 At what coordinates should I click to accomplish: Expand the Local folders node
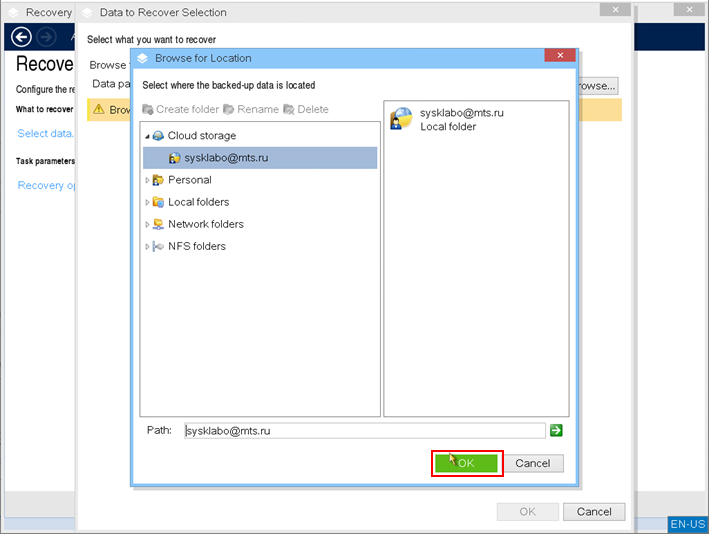click(x=147, y=202)
